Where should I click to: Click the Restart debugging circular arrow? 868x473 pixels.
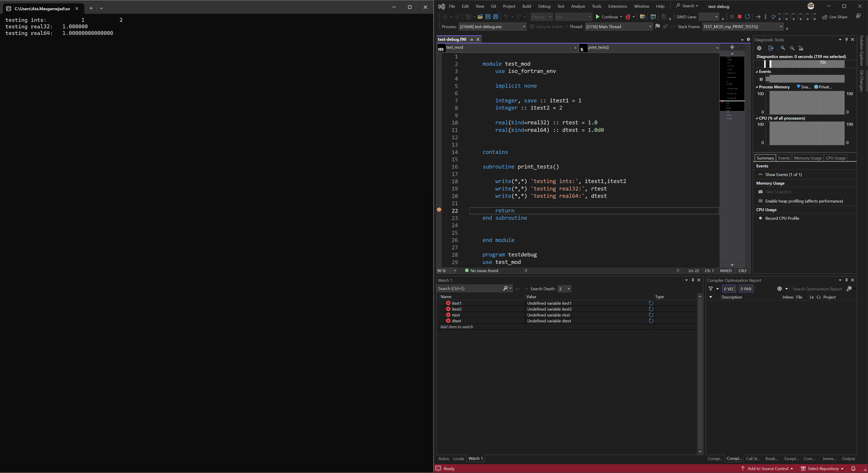pos(747,17)
